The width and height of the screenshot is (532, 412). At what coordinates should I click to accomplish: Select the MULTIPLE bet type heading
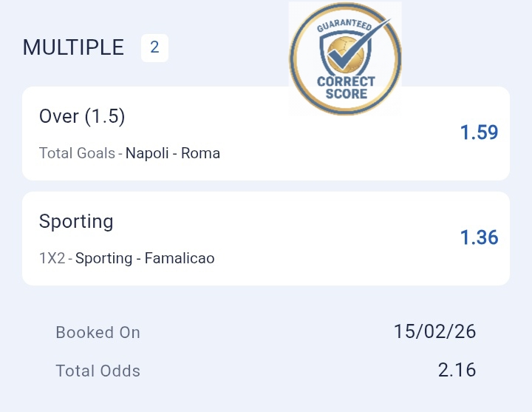(x=73, y=48)
